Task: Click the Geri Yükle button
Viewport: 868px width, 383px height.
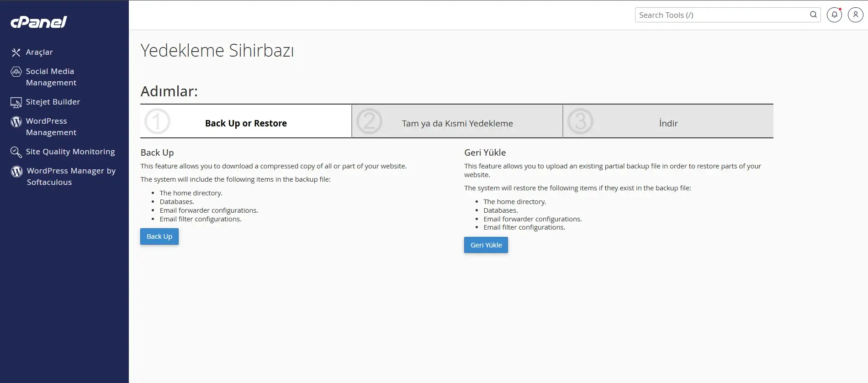Action: click(486, 245)
